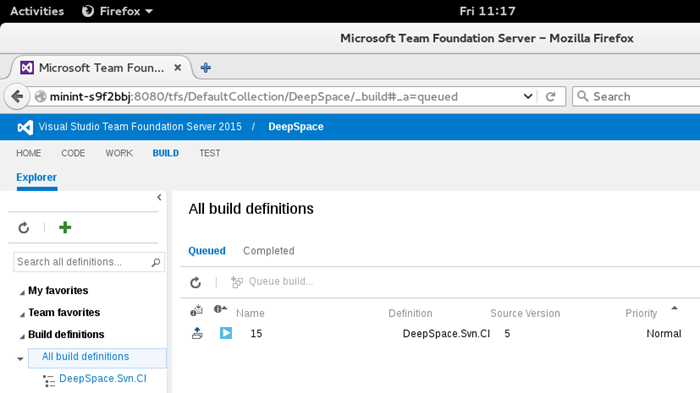Open the TEST hub
Viewport: 700px width, 393px height.
pyautogui.click(x=210, y=153)
